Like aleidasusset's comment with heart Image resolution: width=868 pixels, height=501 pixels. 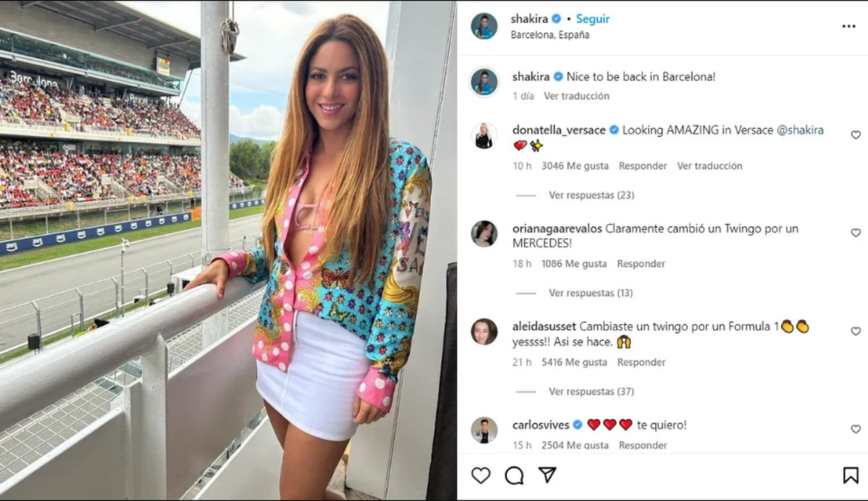[856, 331]
